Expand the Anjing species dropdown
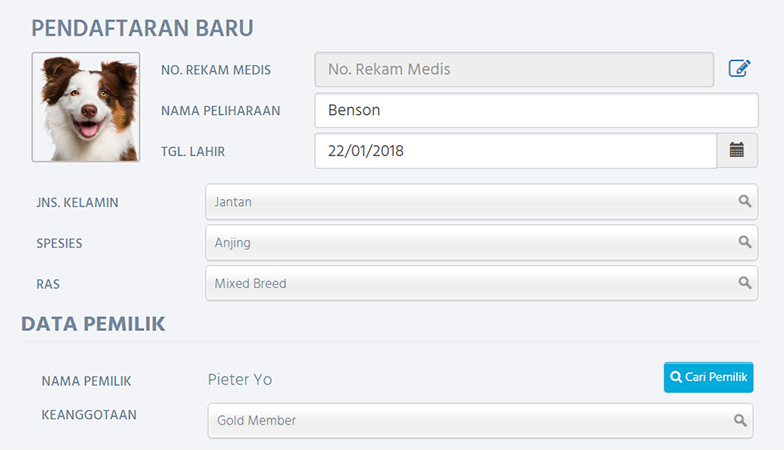Viewport: 784px width, 450px height. point(470,242)
